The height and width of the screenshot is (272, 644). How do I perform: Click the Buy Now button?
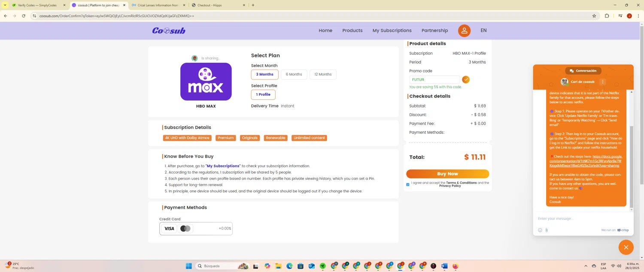point(447,174)
